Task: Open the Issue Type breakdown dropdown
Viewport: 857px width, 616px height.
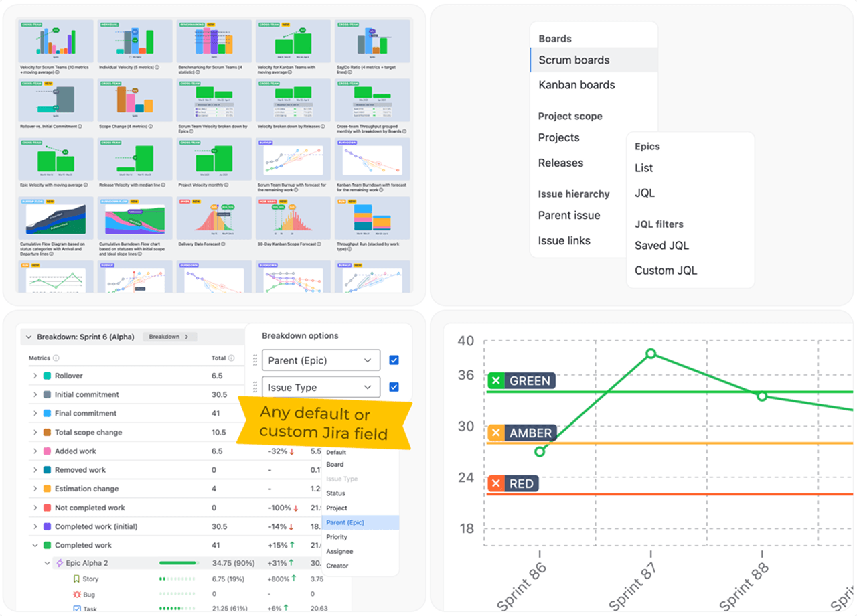Action: point(321,387)
